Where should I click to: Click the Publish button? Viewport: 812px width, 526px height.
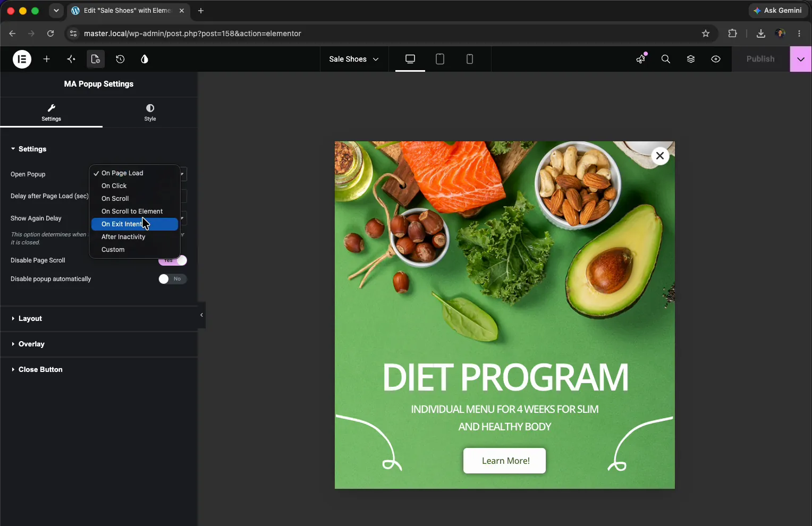(x=760, y=59)
